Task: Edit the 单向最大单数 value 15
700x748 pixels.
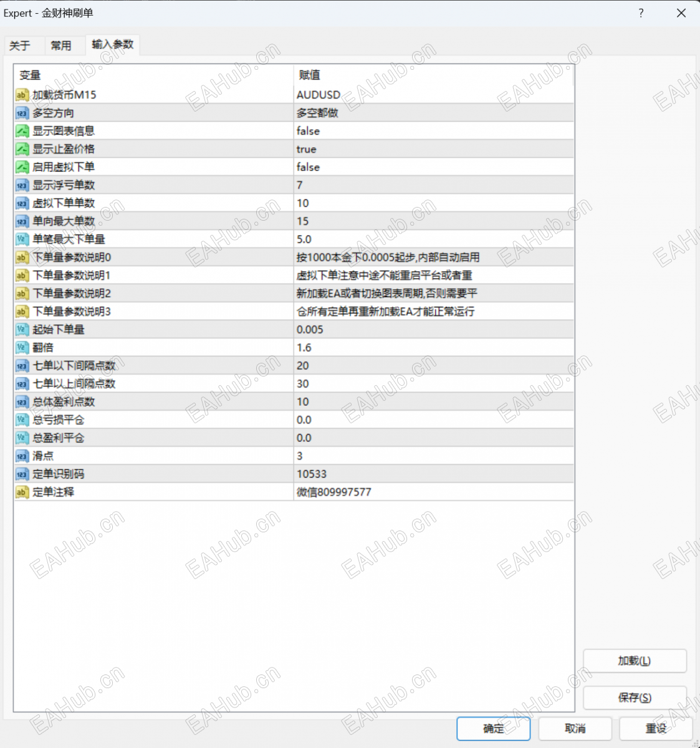Action: click(x=433, y=221)
